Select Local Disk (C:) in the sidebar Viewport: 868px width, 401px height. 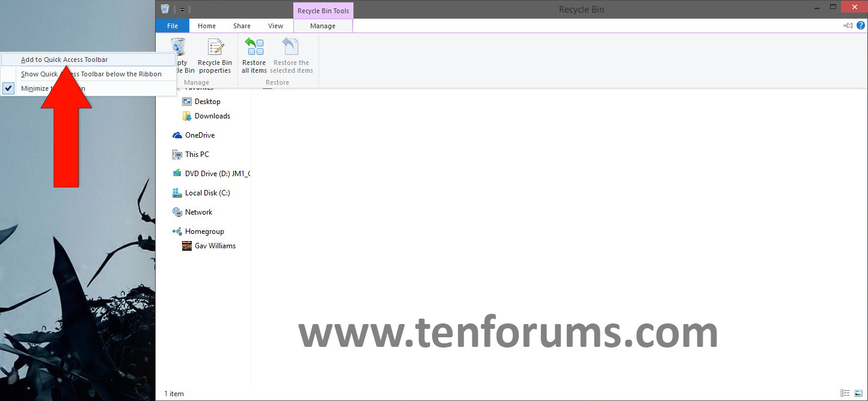[x=209, y=192]
